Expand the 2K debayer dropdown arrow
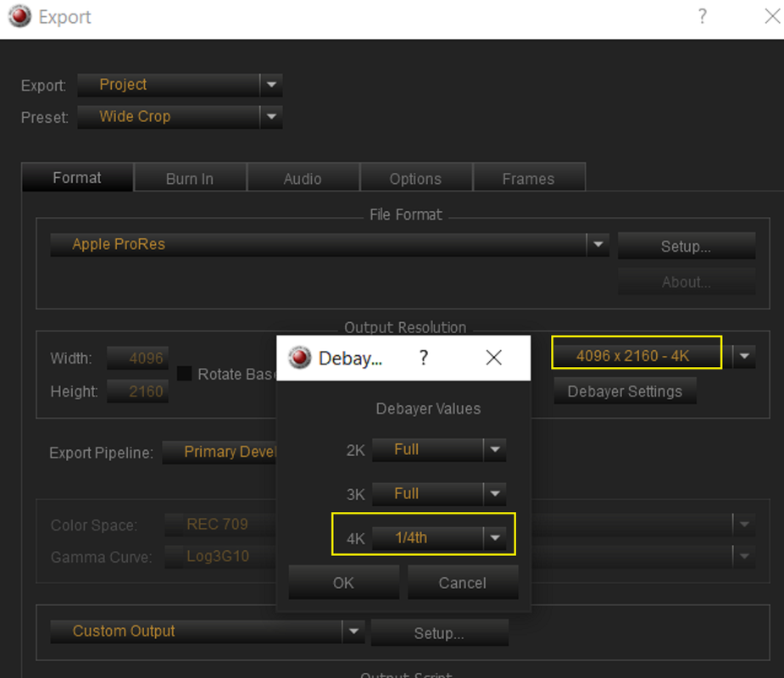 495,449
